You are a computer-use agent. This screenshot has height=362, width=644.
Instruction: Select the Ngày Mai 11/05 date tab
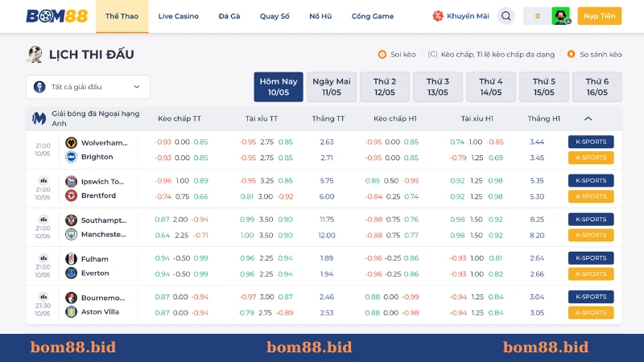(332, 87)
